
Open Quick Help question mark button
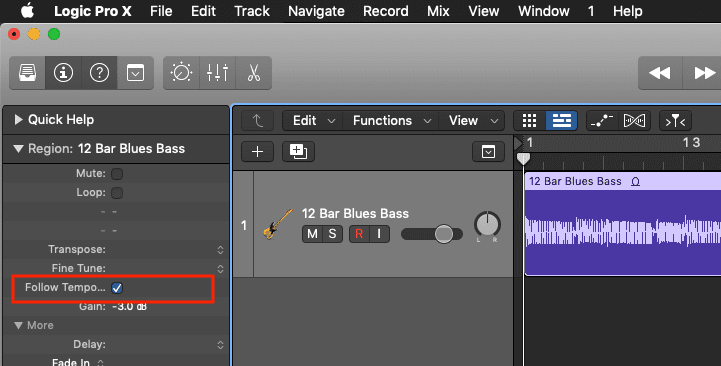pyautogui.click(x=99, y=73)
